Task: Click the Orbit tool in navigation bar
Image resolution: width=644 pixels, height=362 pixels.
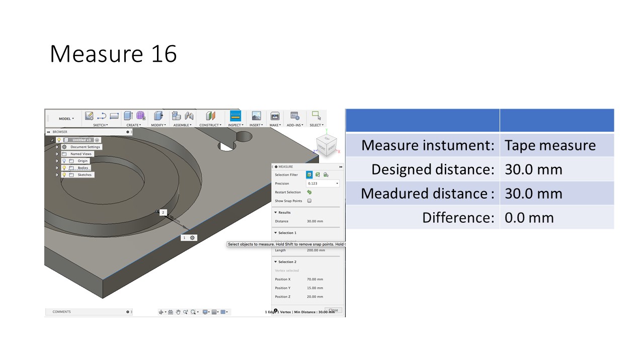Action: point(161,312)
